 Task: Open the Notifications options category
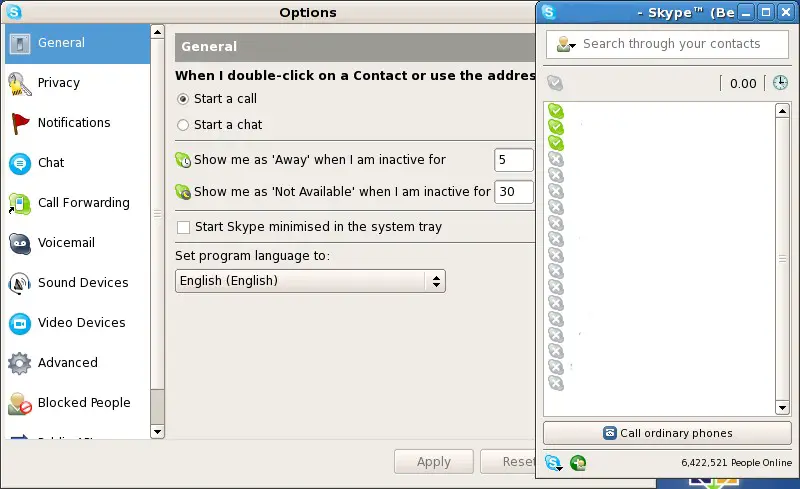point(78,123)
